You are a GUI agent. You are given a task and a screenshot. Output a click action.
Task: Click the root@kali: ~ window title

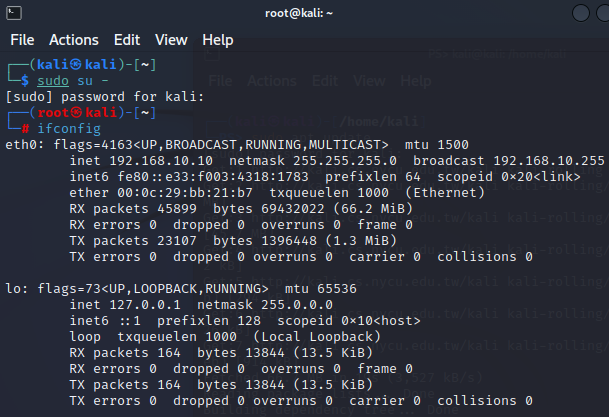click(x=299, y=13)
